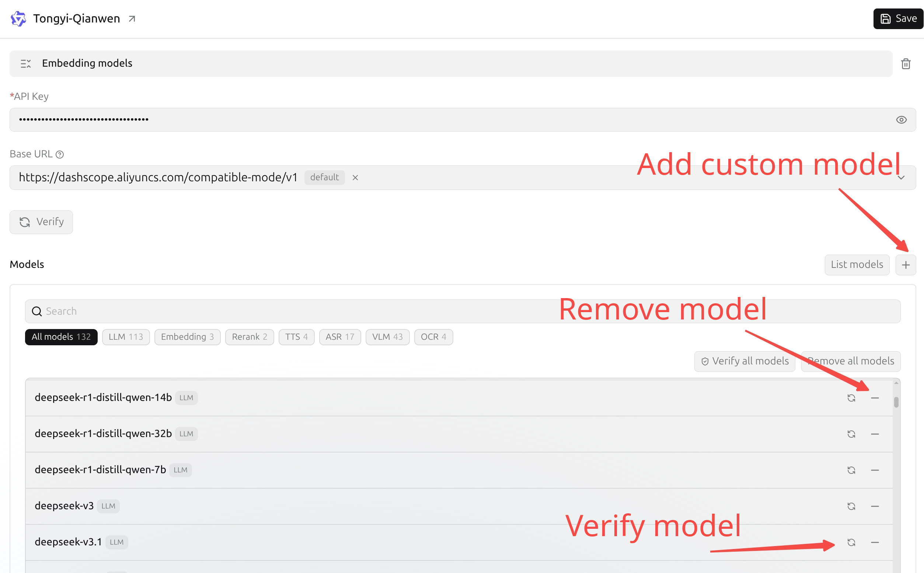Click List models button

click(x=857, y=265)
